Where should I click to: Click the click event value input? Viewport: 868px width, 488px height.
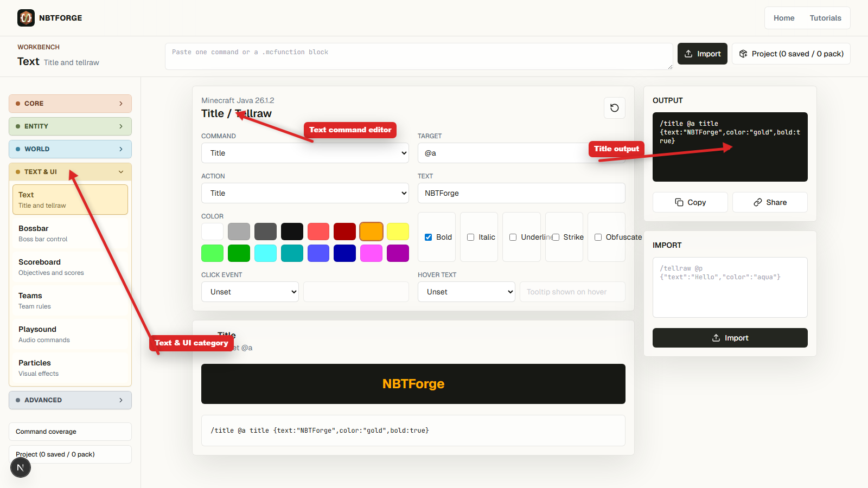pyautogui.click(x=356, y=292)
